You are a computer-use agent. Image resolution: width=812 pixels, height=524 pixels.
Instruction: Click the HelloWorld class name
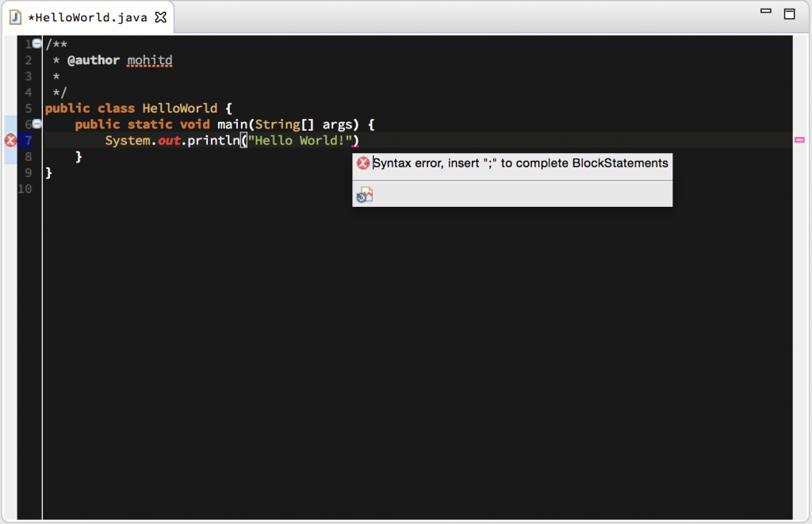(x=180, y=109)
